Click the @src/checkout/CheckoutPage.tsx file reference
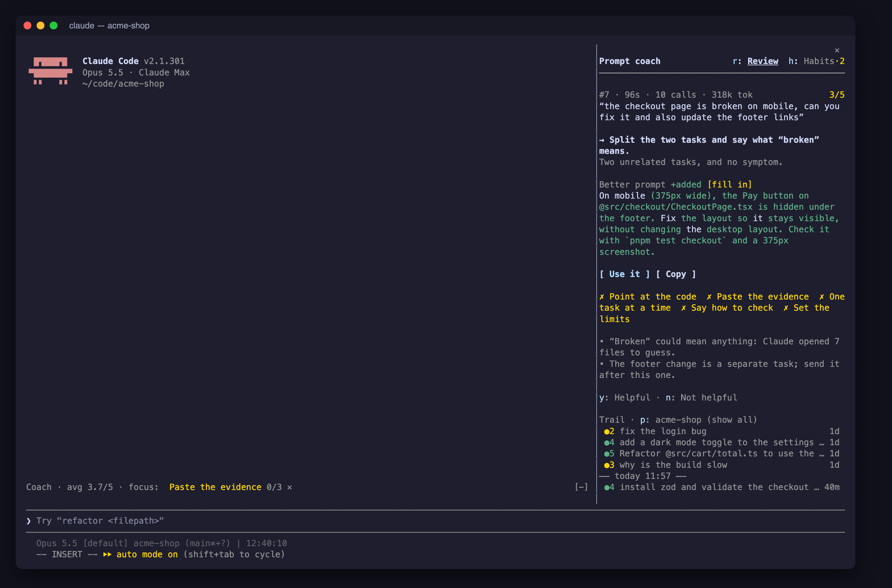Image resolution: width=892 pixels, height=588 pixels. pyautogui.click(x=676, y=207)
